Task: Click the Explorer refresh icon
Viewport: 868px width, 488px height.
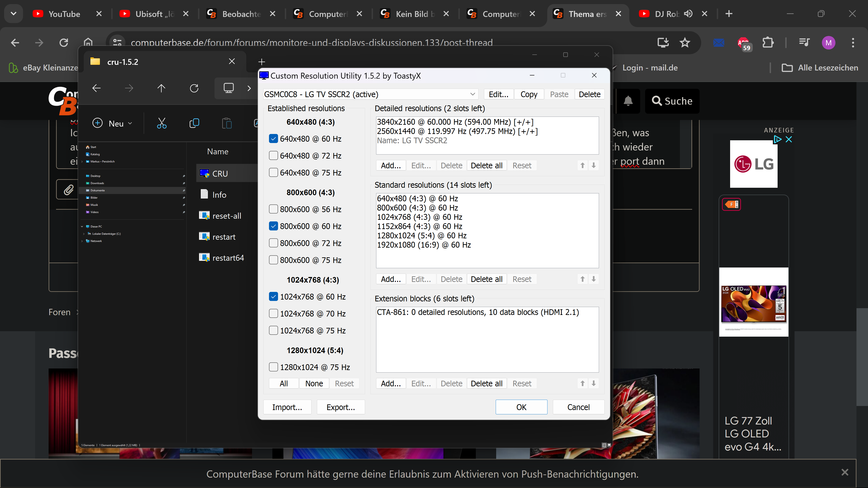Action: [x=194, y=88]
